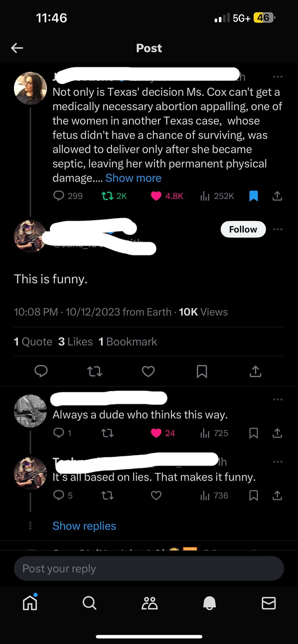Viewport: 298px width, 644px height.
Task: View the '1 Quote' list
Action: pyautogui.click(x=33, y=341)
